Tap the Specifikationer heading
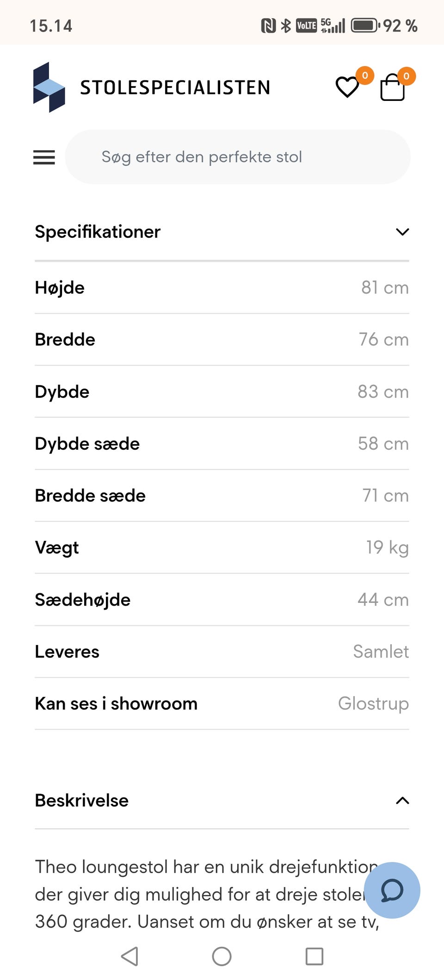The height and width of the screenshot is (980, 444). pyautogui.click(x=98, y=232)
